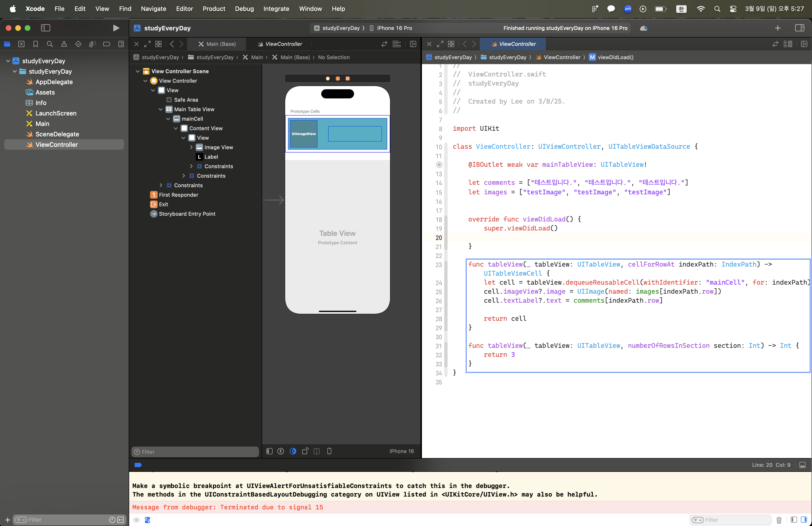Toggle the right inspector panel

799,28
